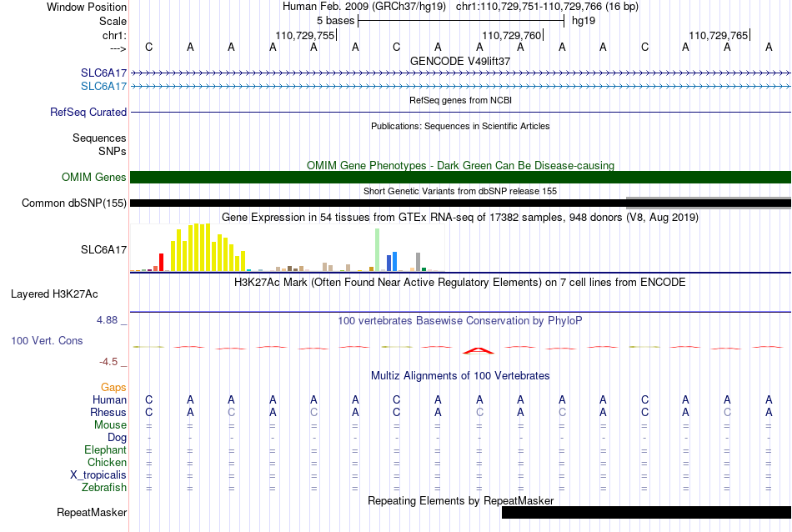Click the '5 bases' scale bar label

336,21
